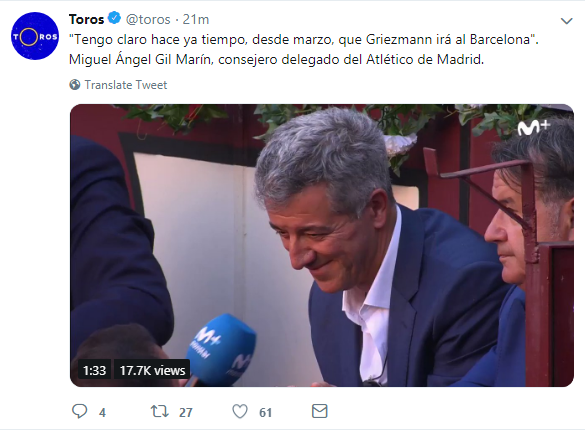
Task: Click the globe icon next to Translate Tweet
Action: coord(75,85)
